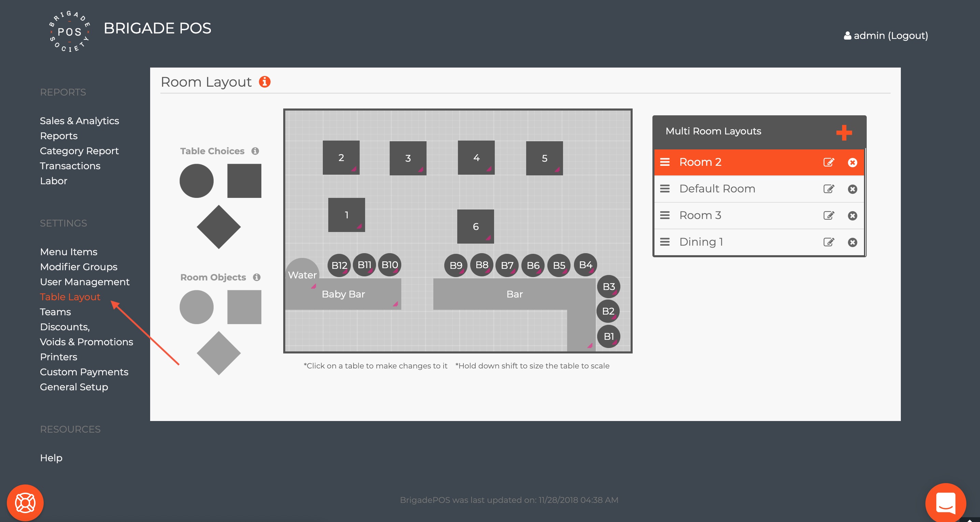Open the chat widget bubble
The image size is (980, 522).
(x=946, y=502)
